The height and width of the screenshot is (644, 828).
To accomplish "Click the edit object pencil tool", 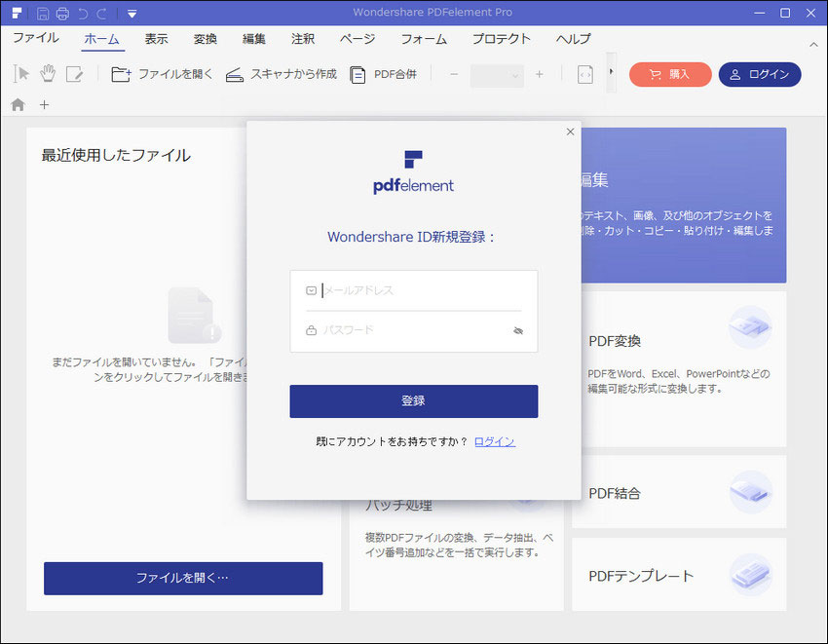I will (74, 74).
